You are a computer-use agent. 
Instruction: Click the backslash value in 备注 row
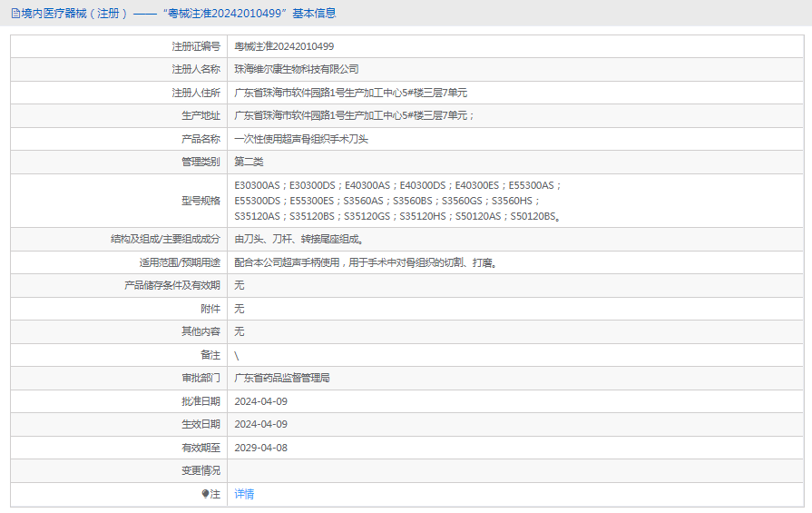point(237,356)
